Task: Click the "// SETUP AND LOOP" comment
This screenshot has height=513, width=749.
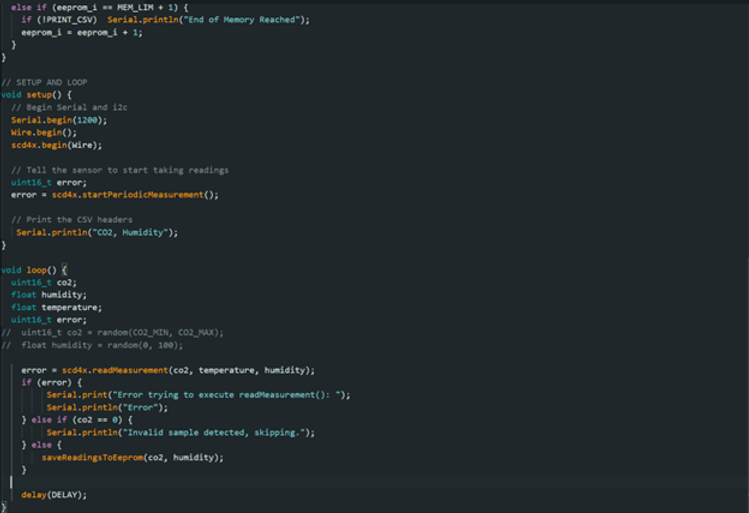Action: click(44, 82)
